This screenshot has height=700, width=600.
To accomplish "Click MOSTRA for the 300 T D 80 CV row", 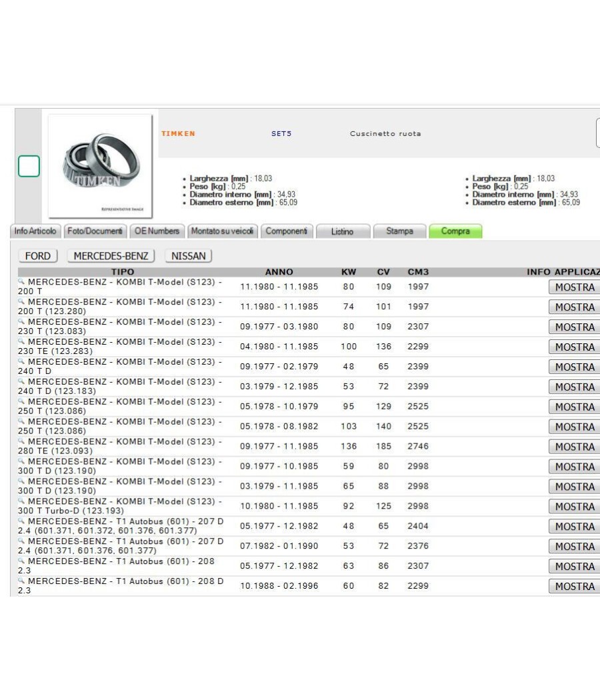I will (575, 467).
